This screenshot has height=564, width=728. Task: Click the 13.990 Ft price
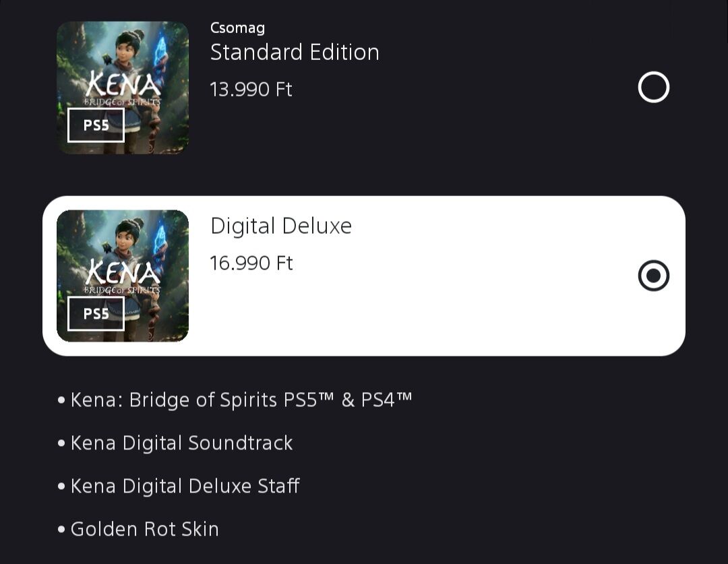pyautogui.click(x=251, y=90)
